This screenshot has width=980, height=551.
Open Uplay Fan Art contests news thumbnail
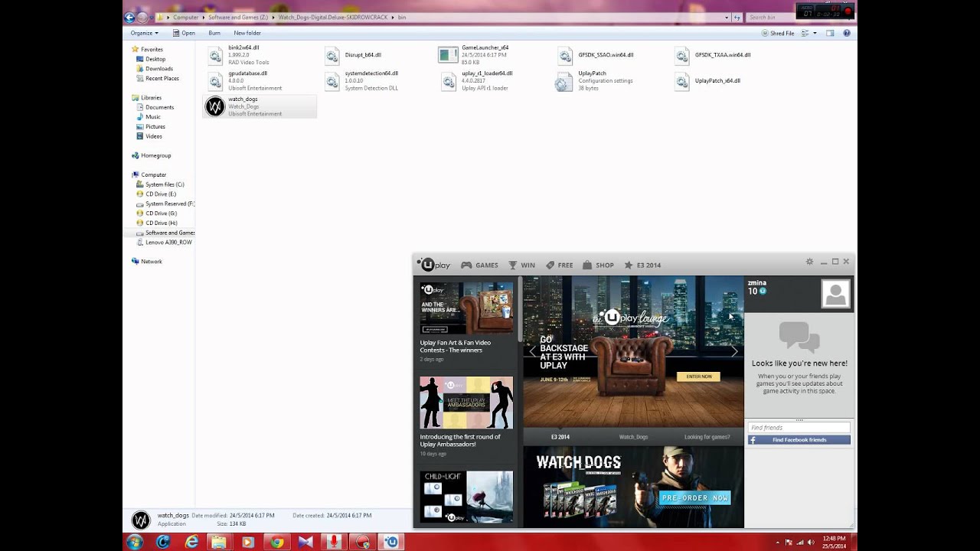point(466,308)
